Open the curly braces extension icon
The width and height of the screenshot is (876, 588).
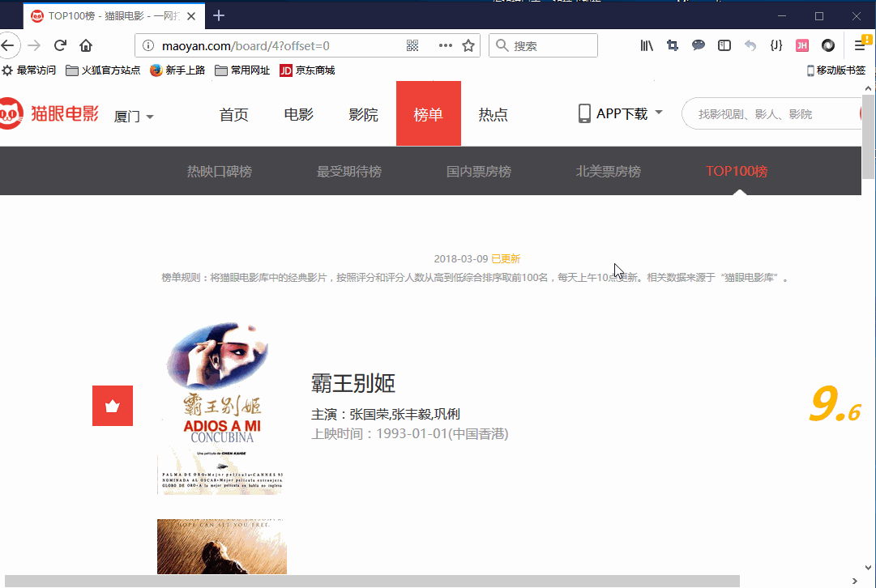776,46
